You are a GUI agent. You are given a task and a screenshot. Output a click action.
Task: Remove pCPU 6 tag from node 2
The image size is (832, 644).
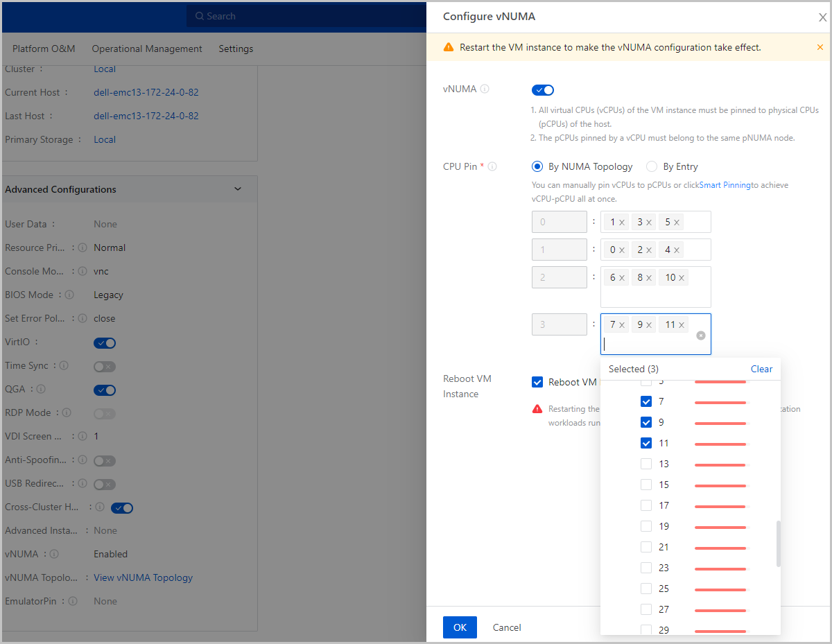(x=622, y=278)
